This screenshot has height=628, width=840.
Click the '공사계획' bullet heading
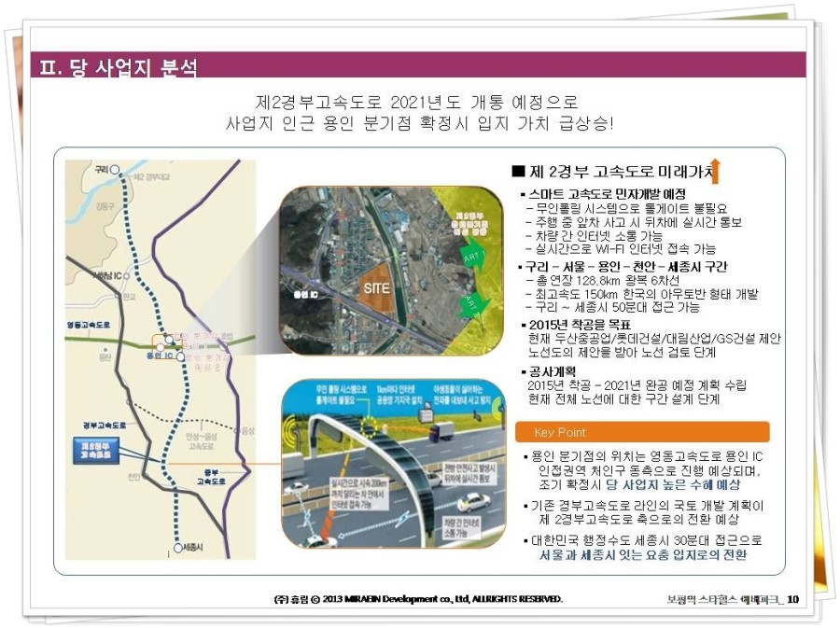pyautogui.click(x=552, y=371)
